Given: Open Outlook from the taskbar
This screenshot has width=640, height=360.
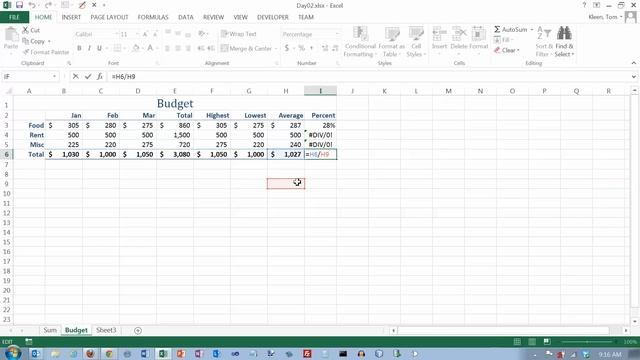Looking at the screenshot, I should (x=36, y=354).
